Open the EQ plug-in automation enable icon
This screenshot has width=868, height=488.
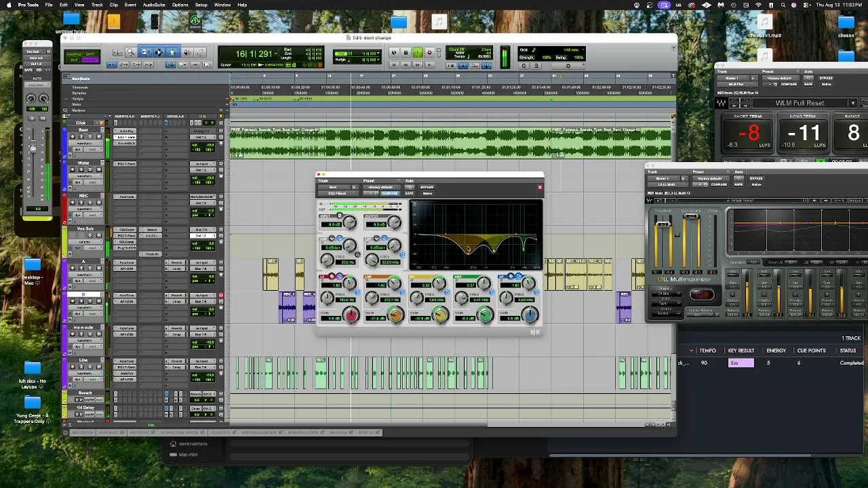(x=410, y=187)
